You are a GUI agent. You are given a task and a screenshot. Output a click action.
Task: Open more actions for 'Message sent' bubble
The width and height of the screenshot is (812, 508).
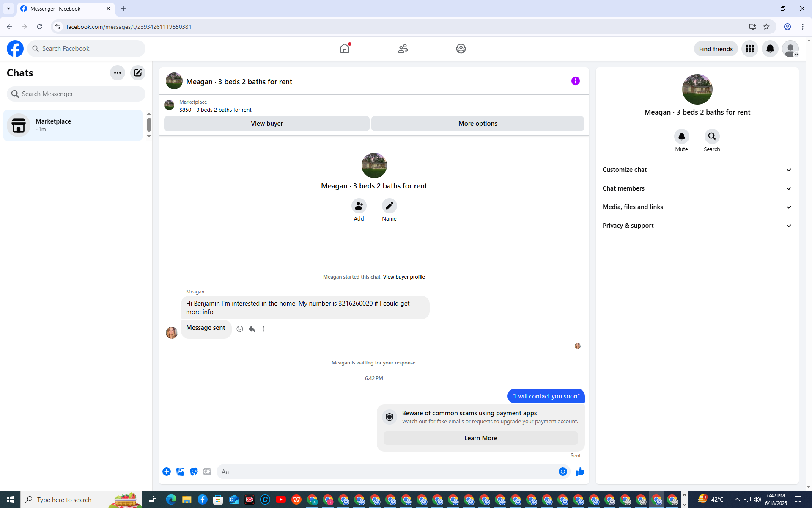263,329
